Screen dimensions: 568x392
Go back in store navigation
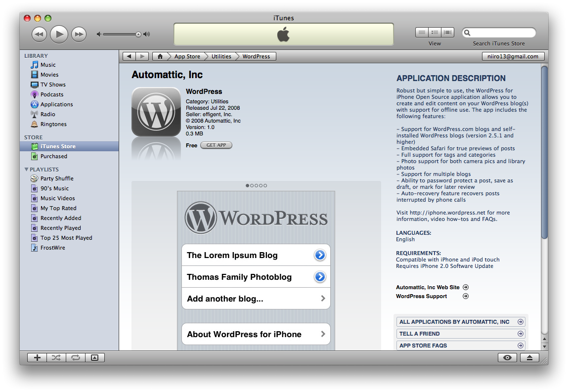[x=130, y=56]
